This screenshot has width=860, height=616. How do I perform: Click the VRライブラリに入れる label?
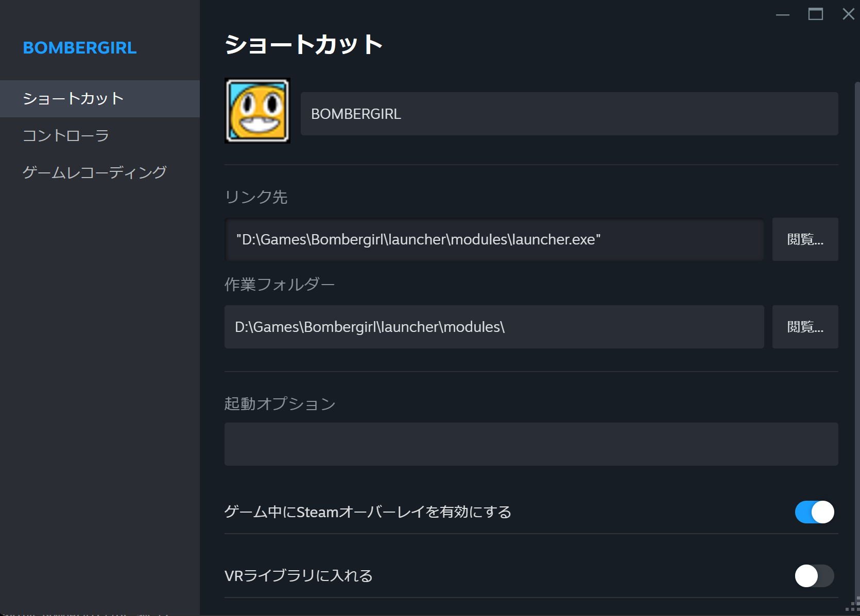pyautogui.click(x=299, y=576)
